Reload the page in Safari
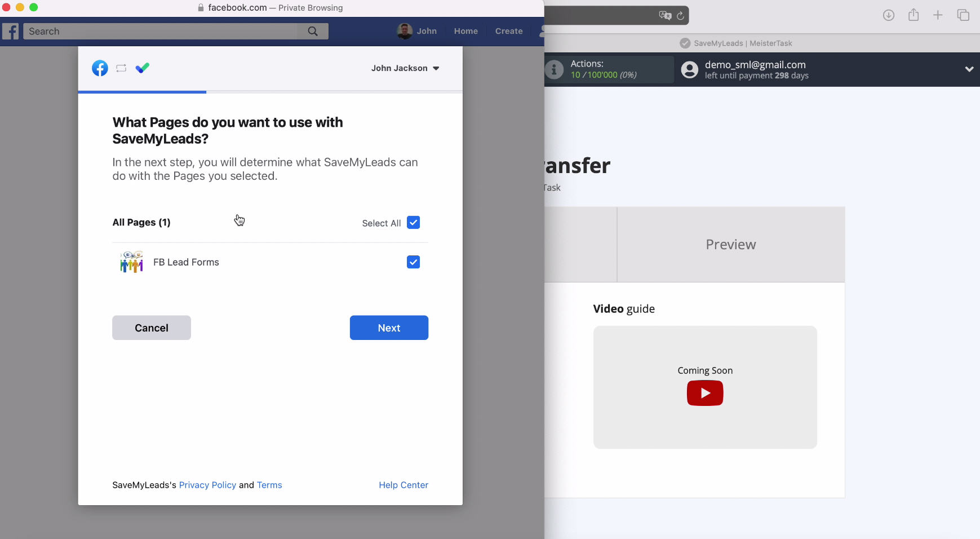980x539 pixels. point(680,16)
